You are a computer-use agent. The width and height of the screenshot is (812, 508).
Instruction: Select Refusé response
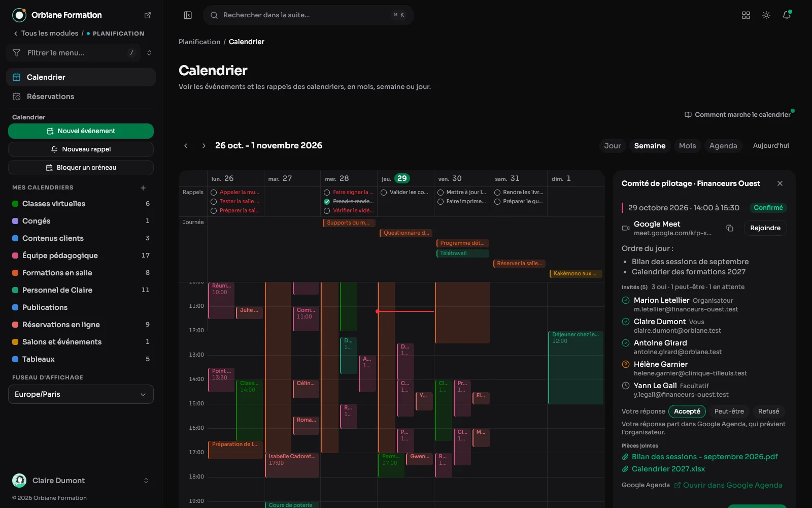pyautogui.click(x=768, y=411)
